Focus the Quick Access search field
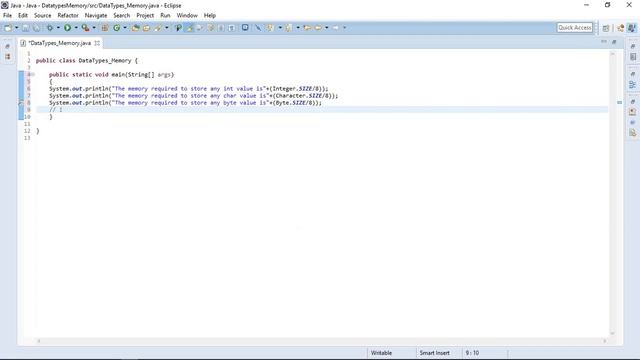 pyautogui.click(x=575, y=27)
